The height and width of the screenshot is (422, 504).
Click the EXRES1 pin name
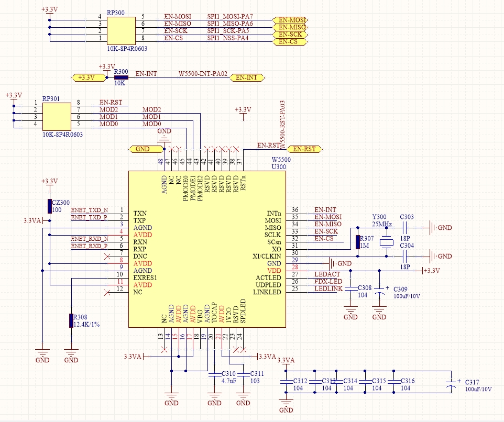pos(145,278)
